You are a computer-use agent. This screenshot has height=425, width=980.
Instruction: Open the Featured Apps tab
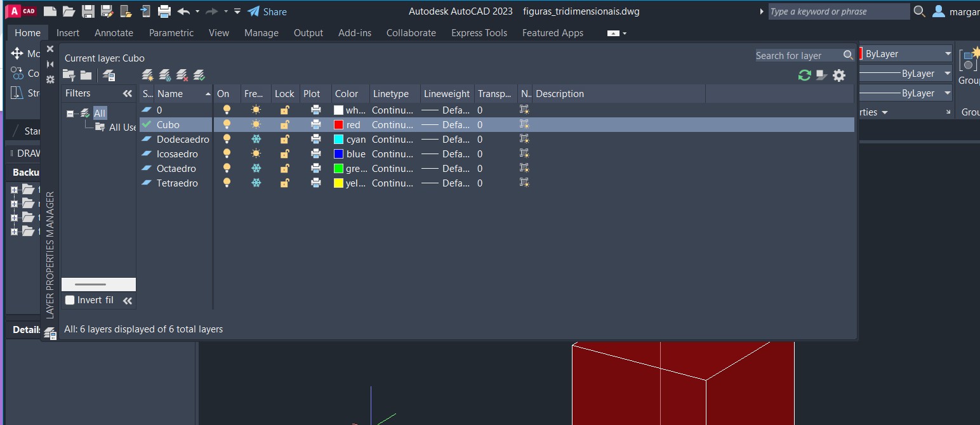(553, 33)
